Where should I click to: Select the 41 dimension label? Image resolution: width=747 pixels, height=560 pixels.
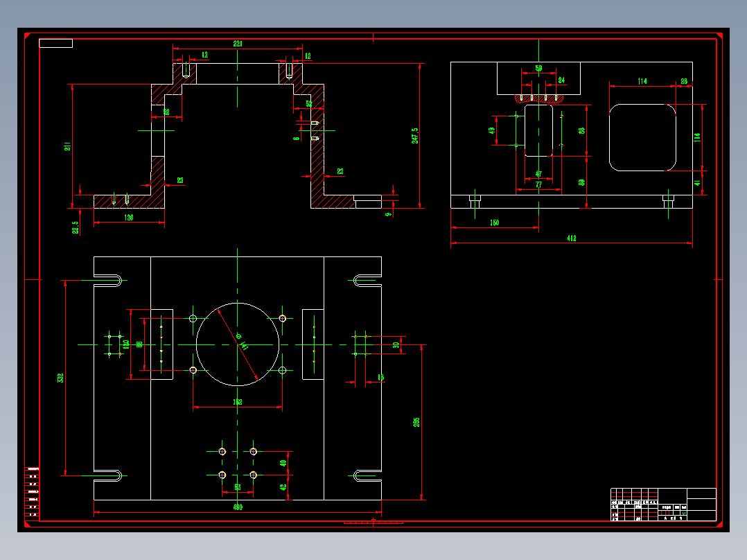point(697,182)
